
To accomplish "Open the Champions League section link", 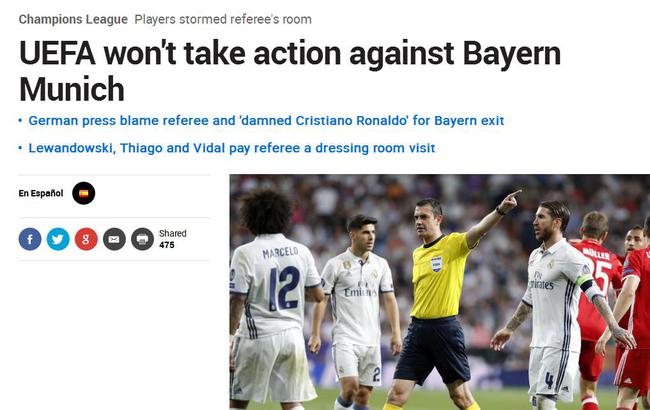I will pyautogui.click(x=73, y=19).
